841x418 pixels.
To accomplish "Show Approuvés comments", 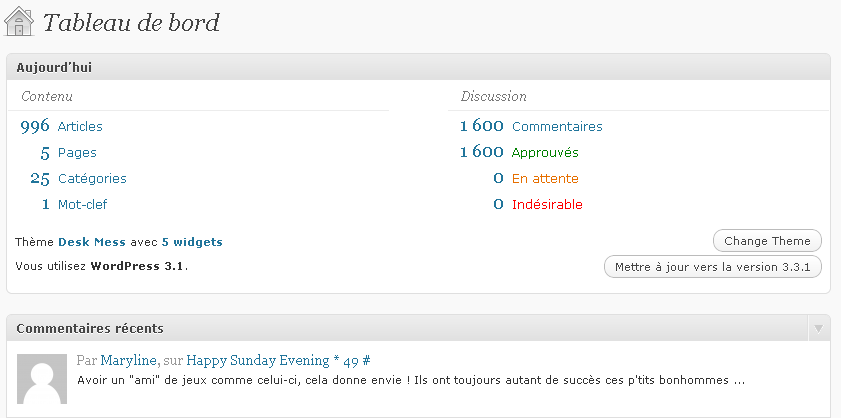I will pyautogui.click(x=545, y=153).
